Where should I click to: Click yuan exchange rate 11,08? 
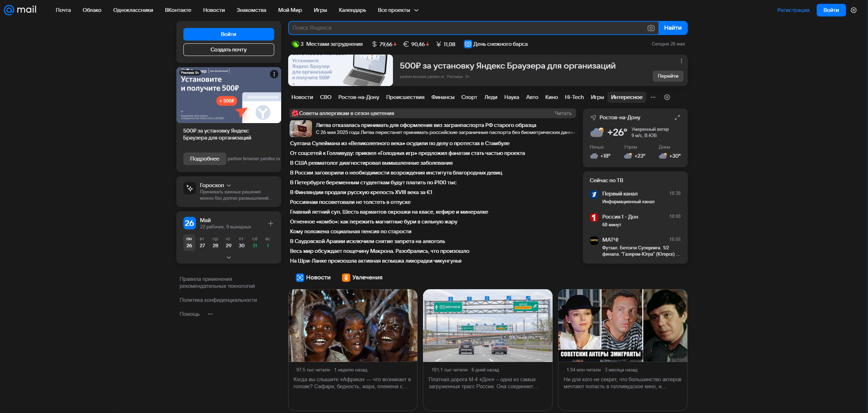(446, 44)
